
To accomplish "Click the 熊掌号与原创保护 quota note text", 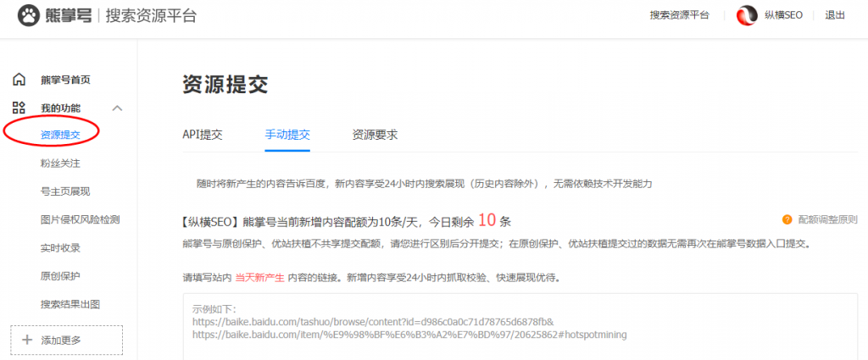I will tap(497, 244).
